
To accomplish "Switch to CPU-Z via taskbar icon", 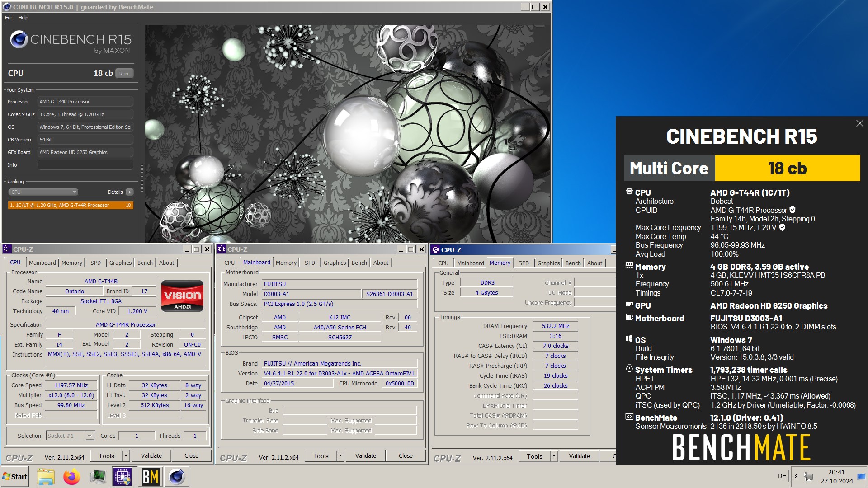I will [x=123, y=477].
